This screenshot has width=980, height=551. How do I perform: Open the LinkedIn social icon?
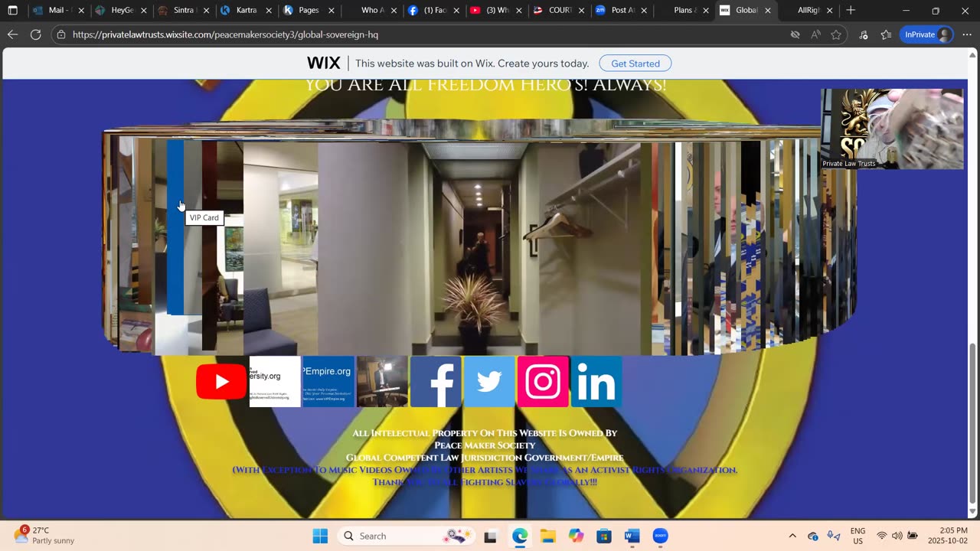596,381
